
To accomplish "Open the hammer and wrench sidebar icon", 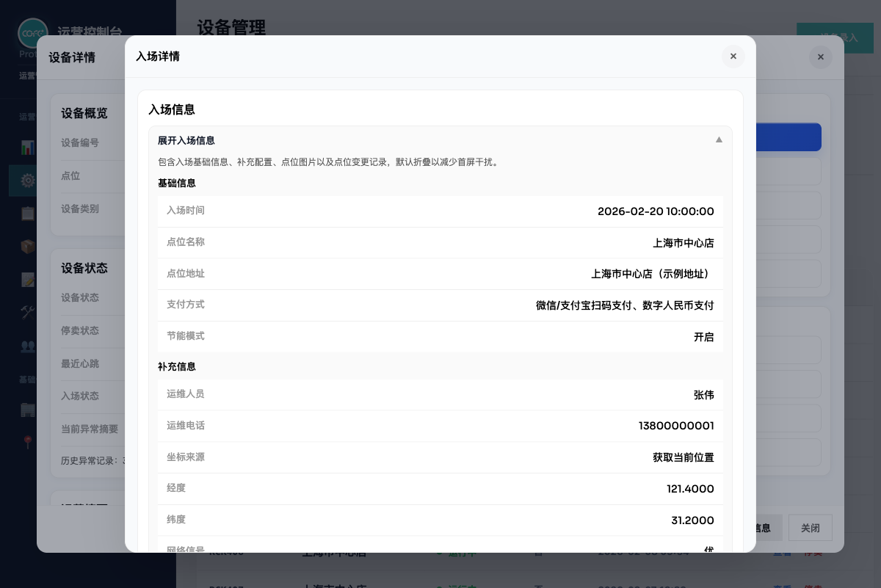I will [28, 312].
